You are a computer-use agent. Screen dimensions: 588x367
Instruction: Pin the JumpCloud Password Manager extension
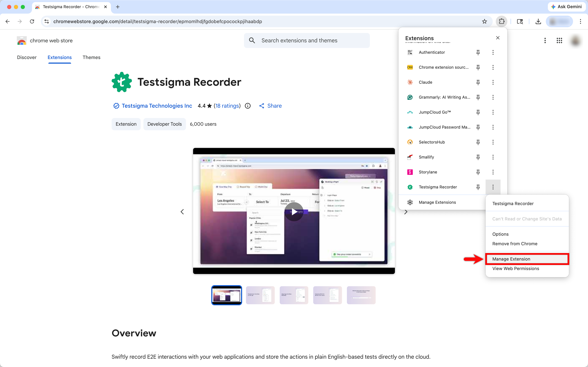[x=478, y=127]
